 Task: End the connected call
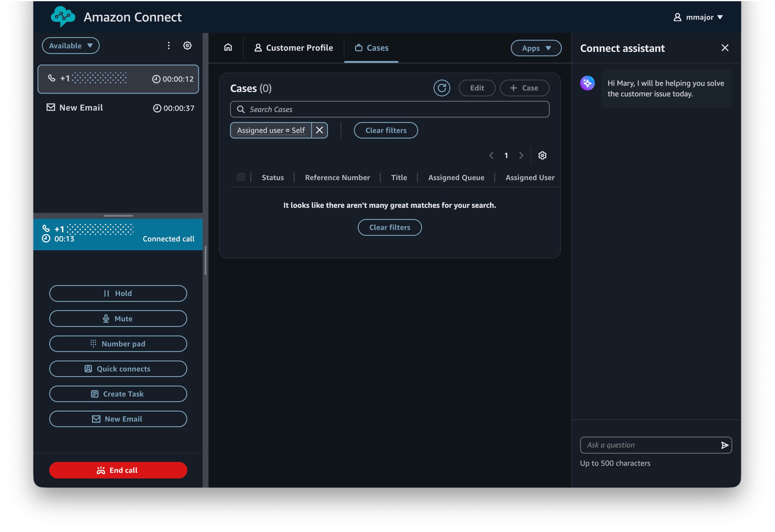[x=118, y=470]
